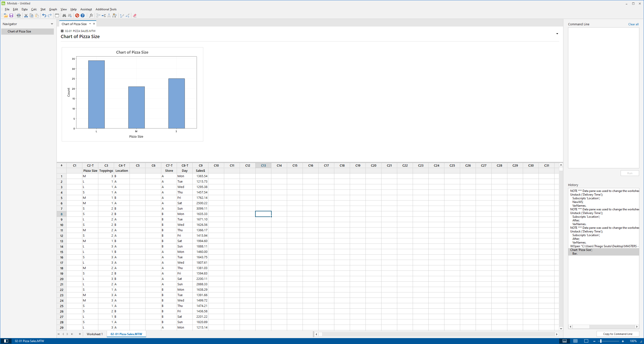The height and width of the screenshot is (344, 644).
Task: Open the Calc menu
Action: 34,9
